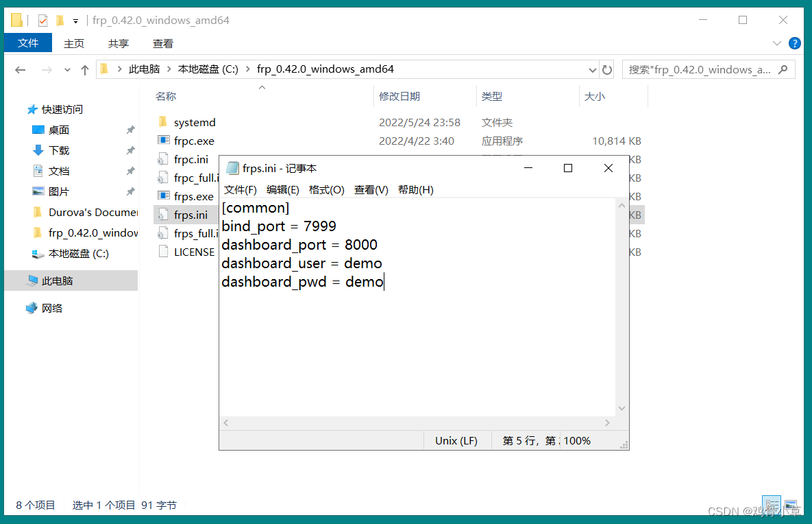This screenshot has width=812, height=524.
Task: Click Notepad's vertical scrollbar down arrow
Action: point(622,408)
